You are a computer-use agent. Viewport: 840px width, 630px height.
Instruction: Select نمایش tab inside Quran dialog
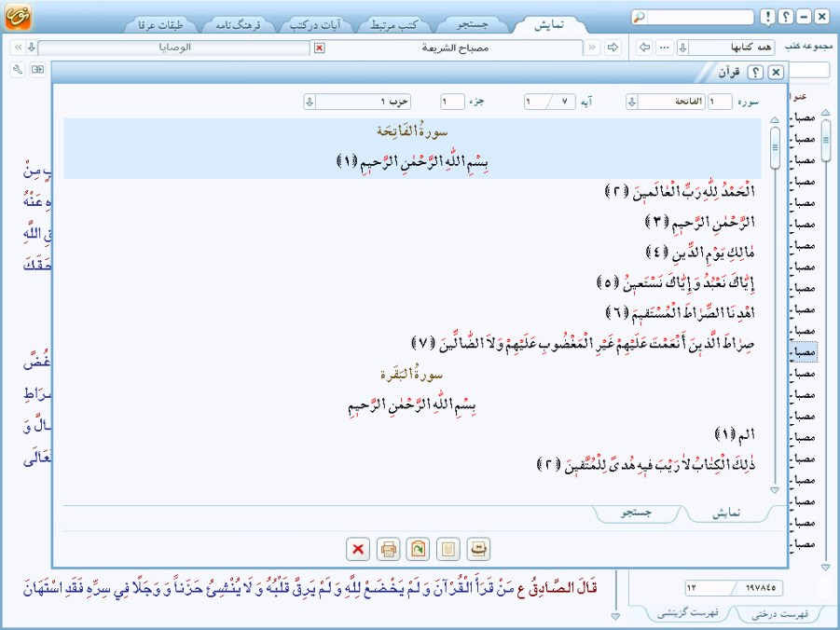point(726,514)
